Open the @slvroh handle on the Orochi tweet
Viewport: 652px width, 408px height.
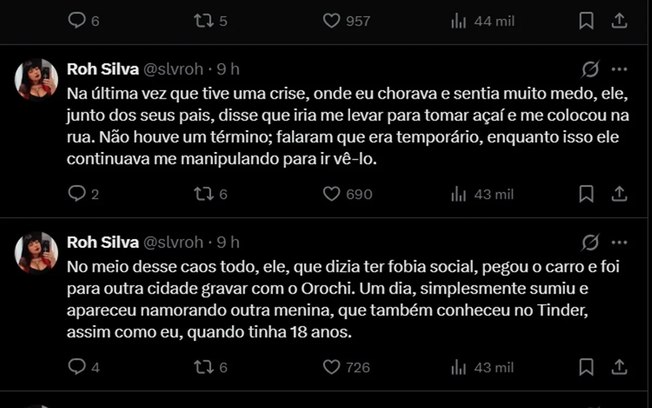pos(177,241)
